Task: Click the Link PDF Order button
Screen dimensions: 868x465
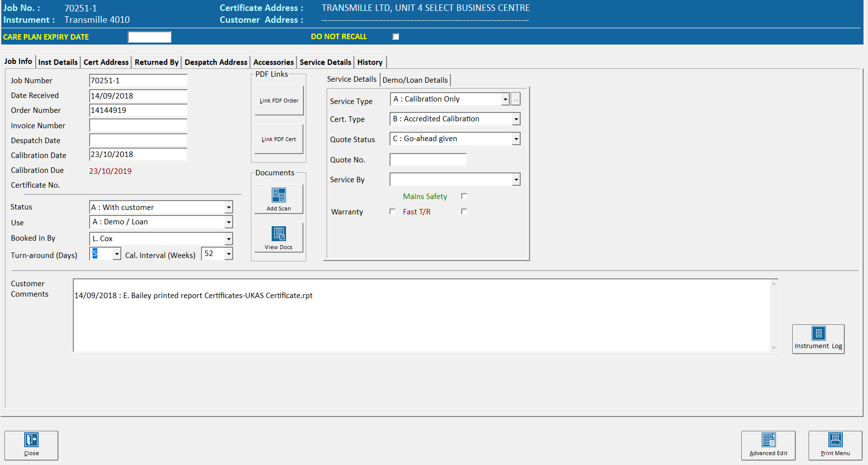Action: 279,101
